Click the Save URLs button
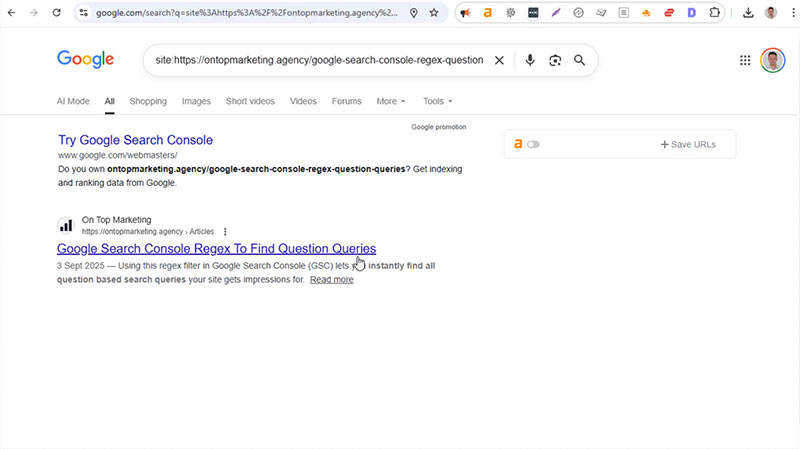The image size is (800, 449). click(688, 144)
